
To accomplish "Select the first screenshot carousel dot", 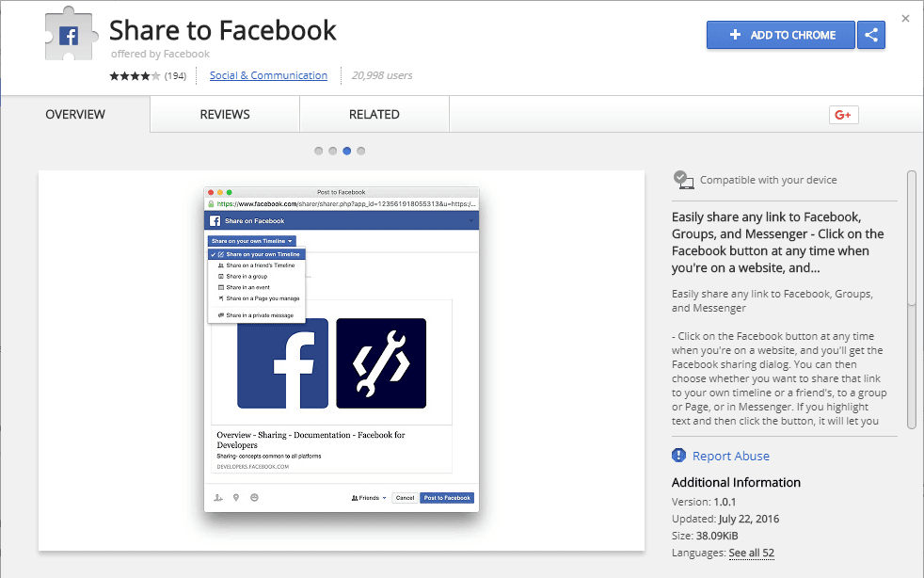I will point(319,151).
